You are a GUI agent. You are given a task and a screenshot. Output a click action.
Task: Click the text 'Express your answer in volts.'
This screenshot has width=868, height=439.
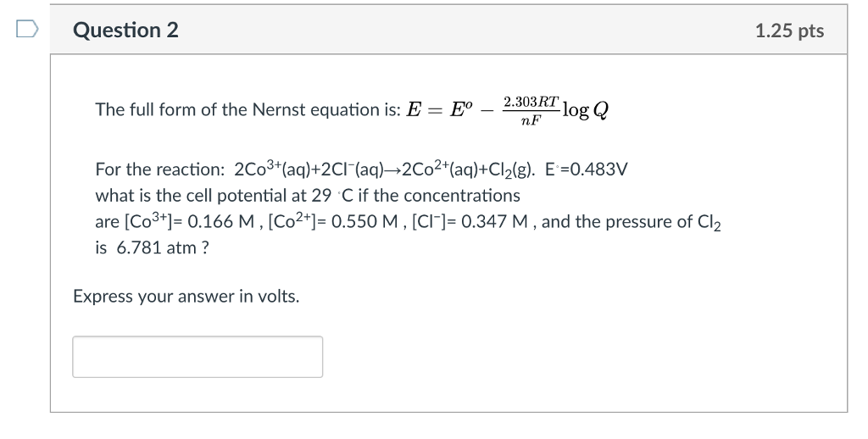186,297
